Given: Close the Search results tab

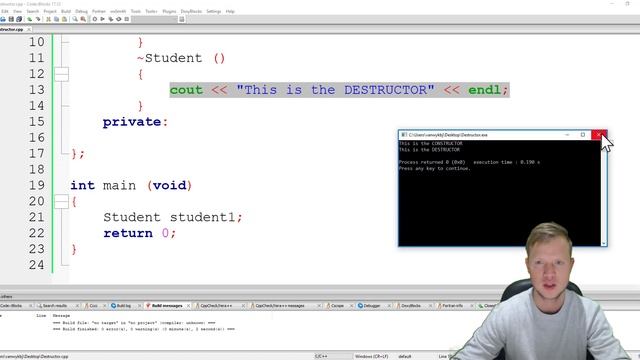Looking at the screenshot, I should pos(77,306).
